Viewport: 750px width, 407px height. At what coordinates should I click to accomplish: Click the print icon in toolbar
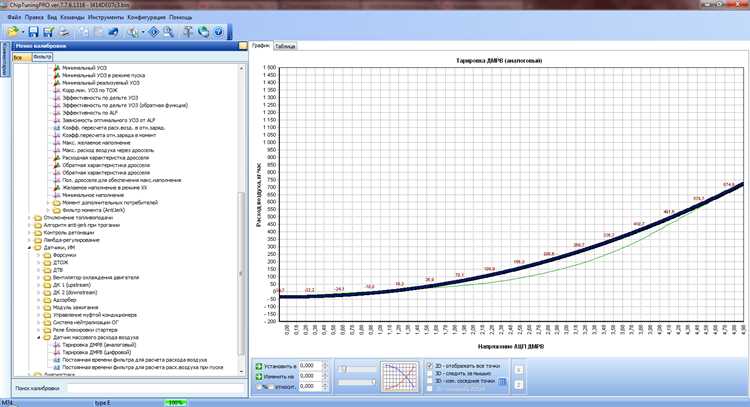click(62, 32)
